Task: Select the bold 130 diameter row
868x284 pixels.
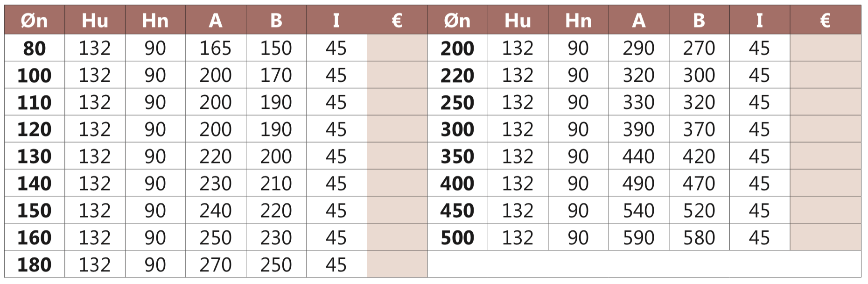Action: [35, 156]
